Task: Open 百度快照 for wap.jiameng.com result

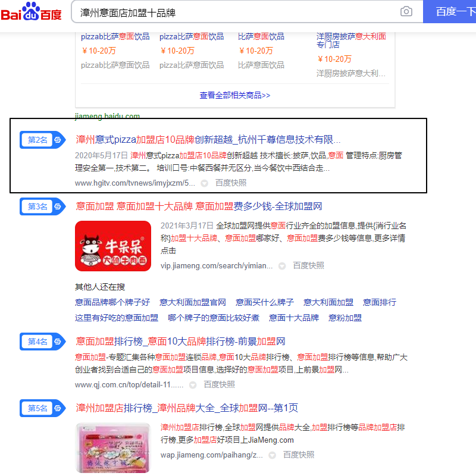Action: click(x=299, y=455)
